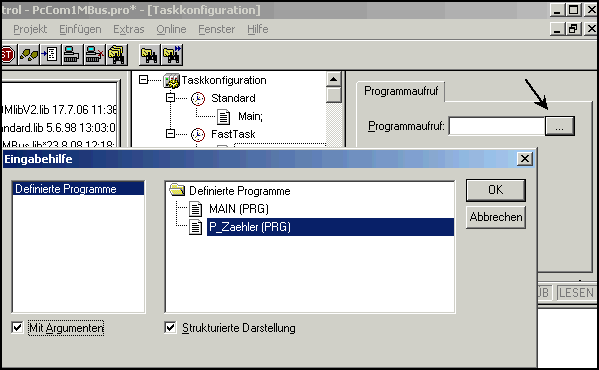This screenshot has height=370, width=599.
Task: Click the Logout icon with red X
Action: pyautogui.click(x=94, y=55)
